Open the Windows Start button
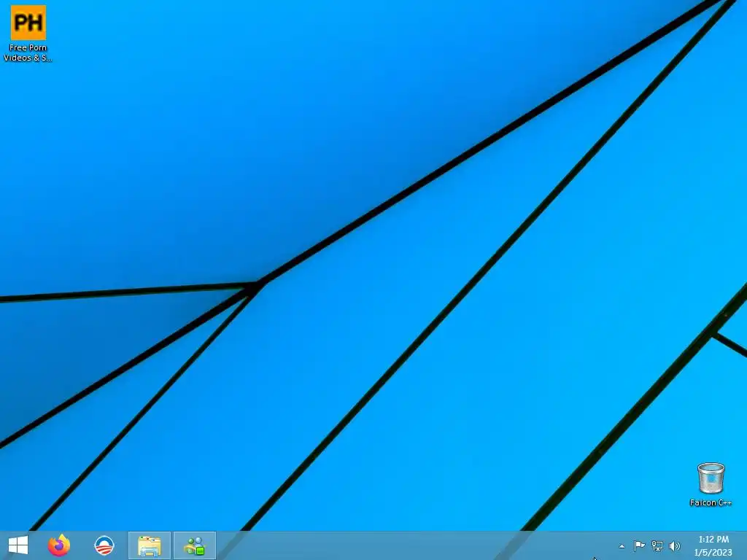747x560 pixels. tap(18, 545)
